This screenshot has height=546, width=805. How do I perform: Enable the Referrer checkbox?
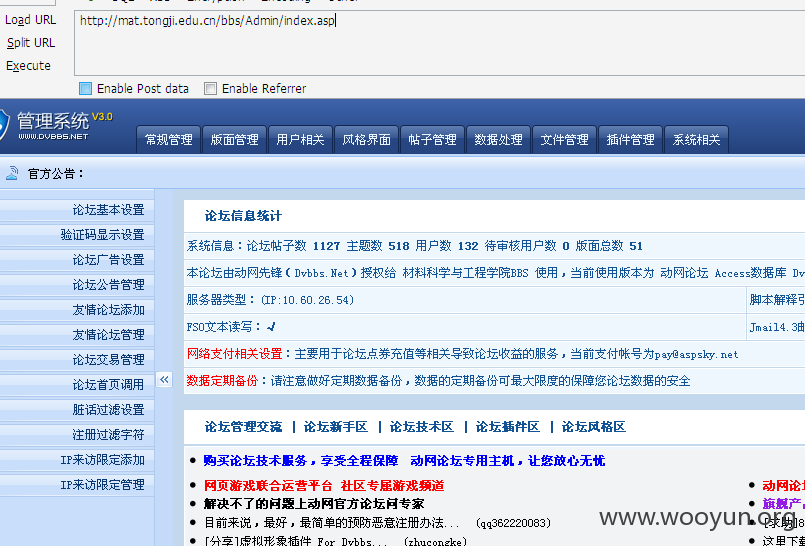210,89
